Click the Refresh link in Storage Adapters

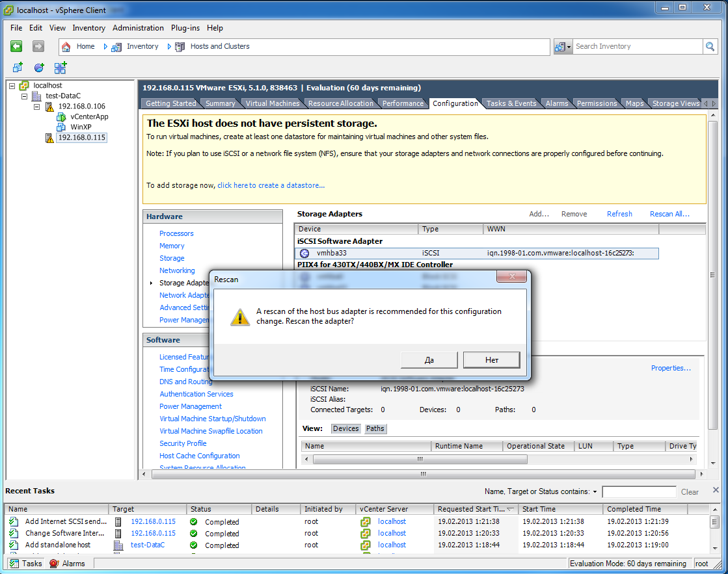619,214
